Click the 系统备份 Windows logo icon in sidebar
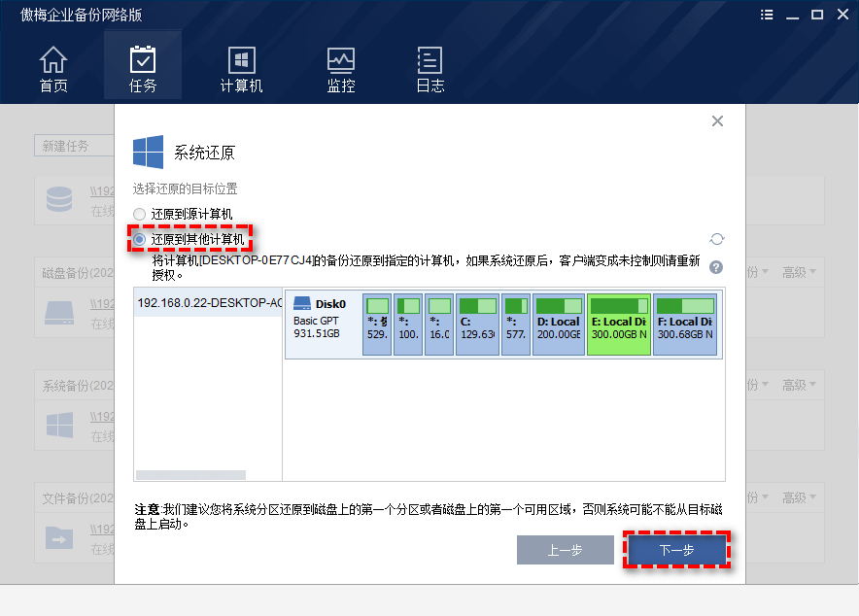Screen dimensions: 859x616 point(58,426)
